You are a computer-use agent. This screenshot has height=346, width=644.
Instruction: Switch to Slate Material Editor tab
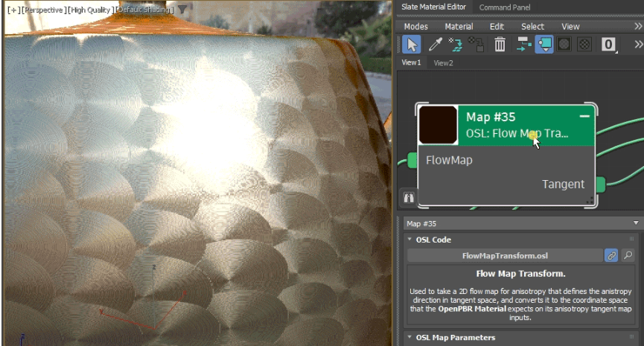click(433, 7)
